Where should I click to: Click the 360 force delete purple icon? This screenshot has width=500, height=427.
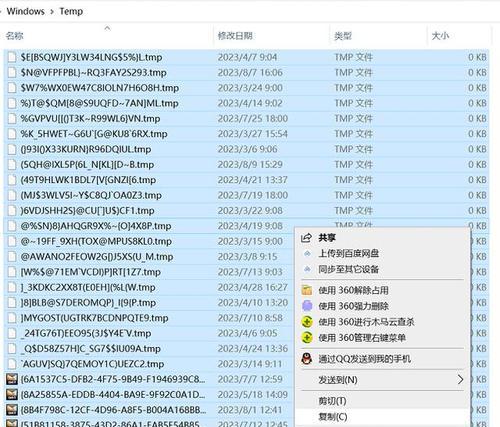point(307,306)
